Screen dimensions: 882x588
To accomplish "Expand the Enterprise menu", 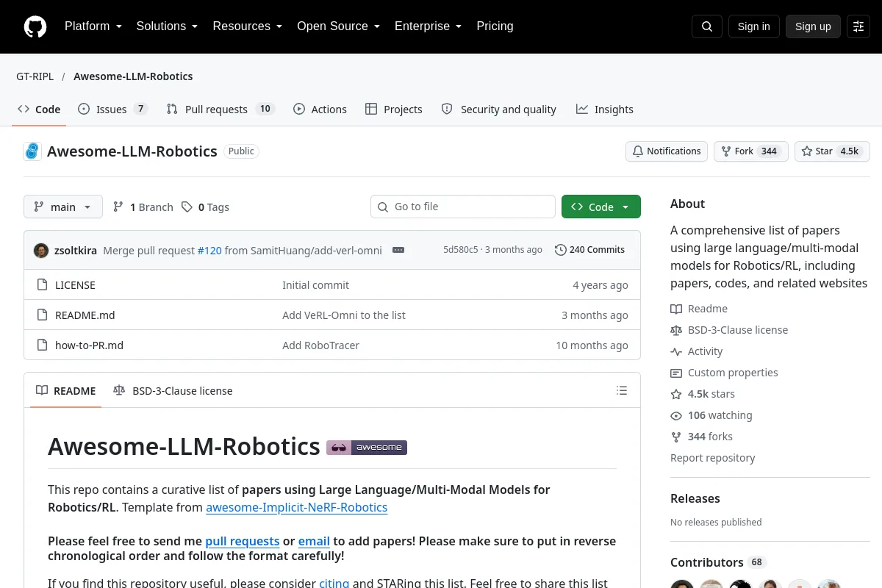I will 429,26.
